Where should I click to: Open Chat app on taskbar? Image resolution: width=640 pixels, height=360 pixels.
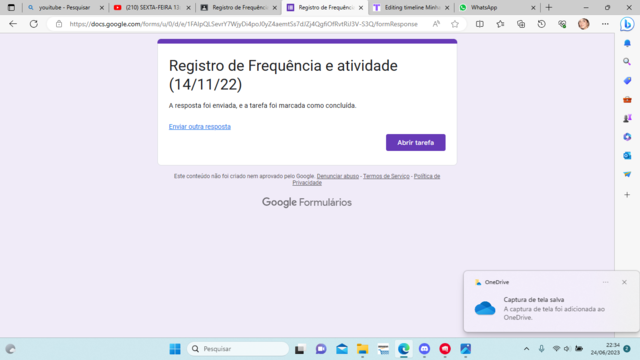321,349
